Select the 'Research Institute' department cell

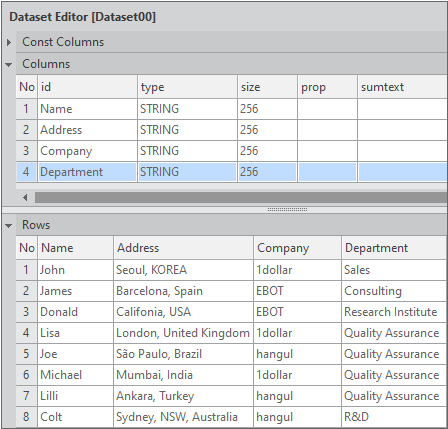(394, 312)
